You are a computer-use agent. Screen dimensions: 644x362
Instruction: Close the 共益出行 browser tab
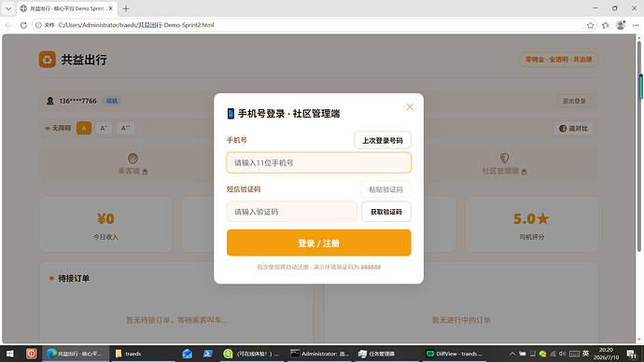coord(110,8)
